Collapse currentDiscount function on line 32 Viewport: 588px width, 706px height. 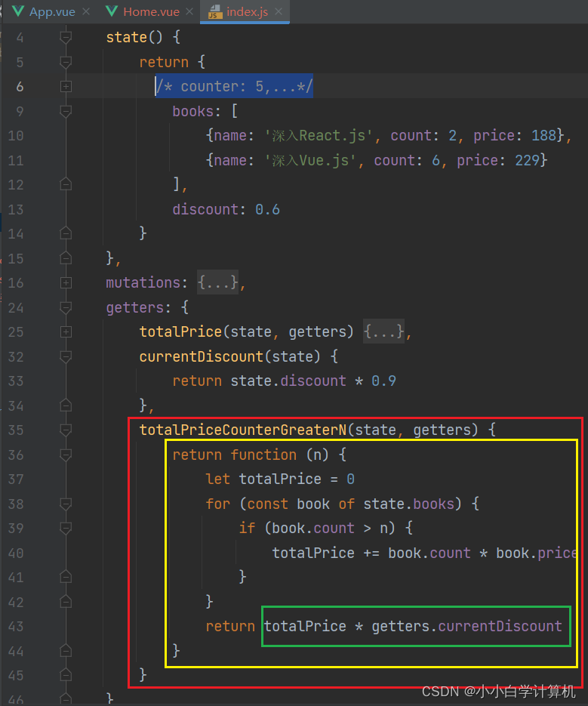coord(66,356)
